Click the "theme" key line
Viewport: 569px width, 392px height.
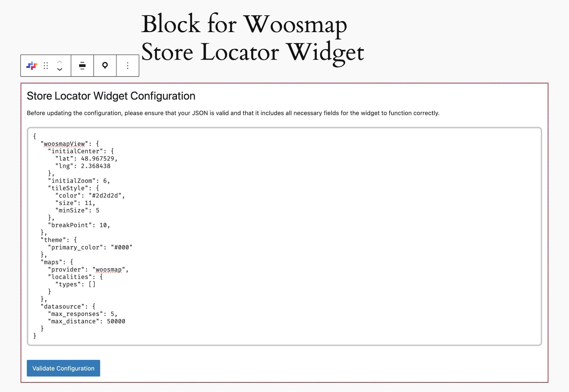coord(59,240)
